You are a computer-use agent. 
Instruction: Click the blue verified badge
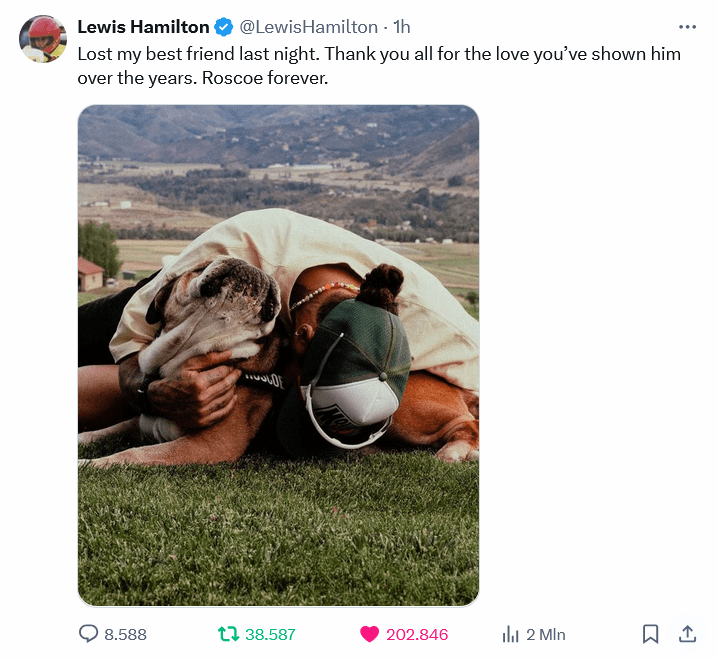(224, 27)
